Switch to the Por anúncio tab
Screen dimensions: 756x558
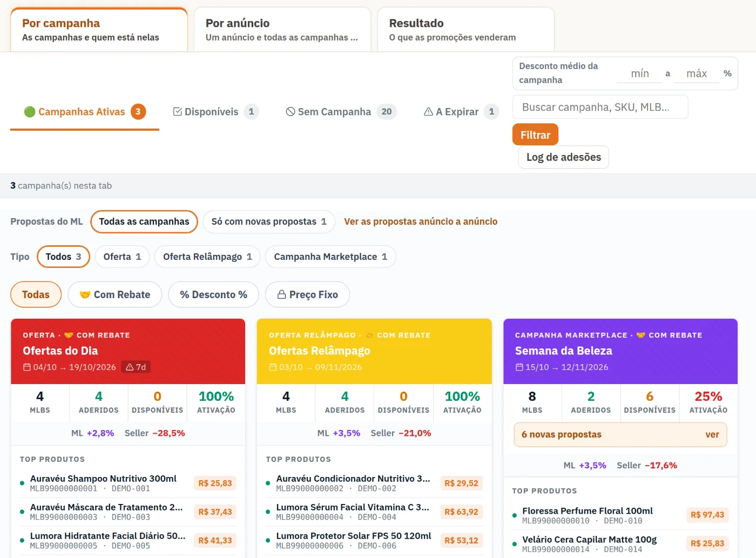pos(282,30)
